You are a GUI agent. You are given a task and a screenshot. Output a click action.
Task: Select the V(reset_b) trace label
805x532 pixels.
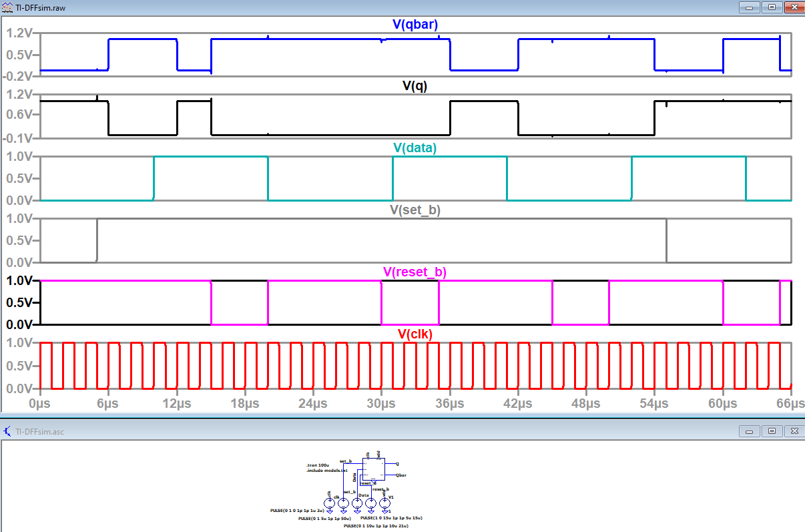pos(415,272)
